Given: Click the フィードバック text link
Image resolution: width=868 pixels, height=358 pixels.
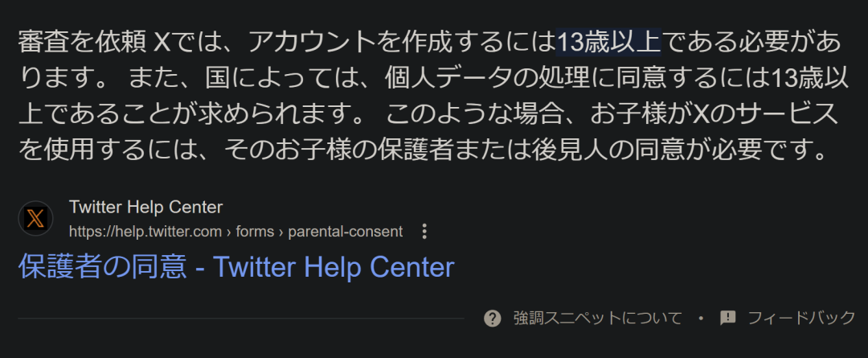Looking at the screenshot, I should pos(801,318).
